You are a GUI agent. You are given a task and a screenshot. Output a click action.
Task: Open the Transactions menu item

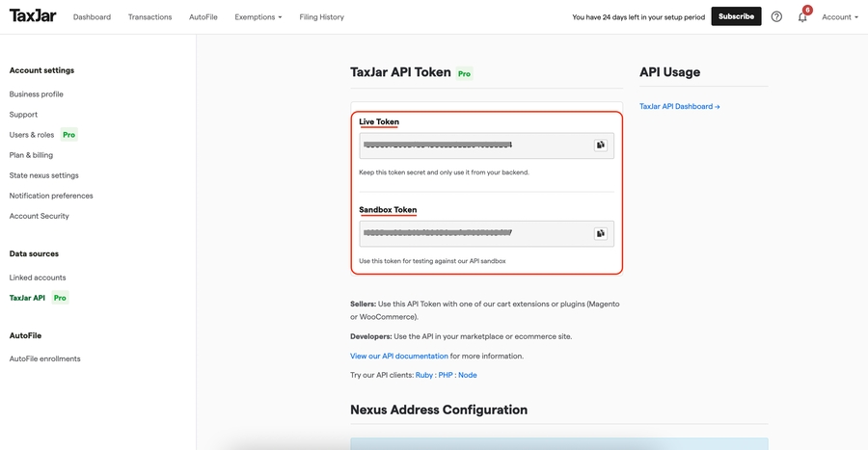pos(149,17)
